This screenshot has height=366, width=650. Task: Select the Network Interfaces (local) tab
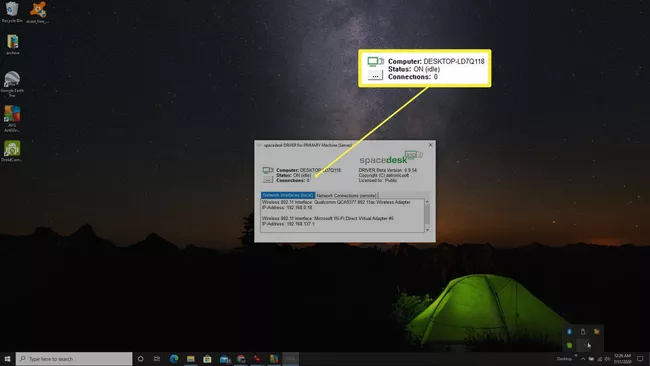coord(288,195)
